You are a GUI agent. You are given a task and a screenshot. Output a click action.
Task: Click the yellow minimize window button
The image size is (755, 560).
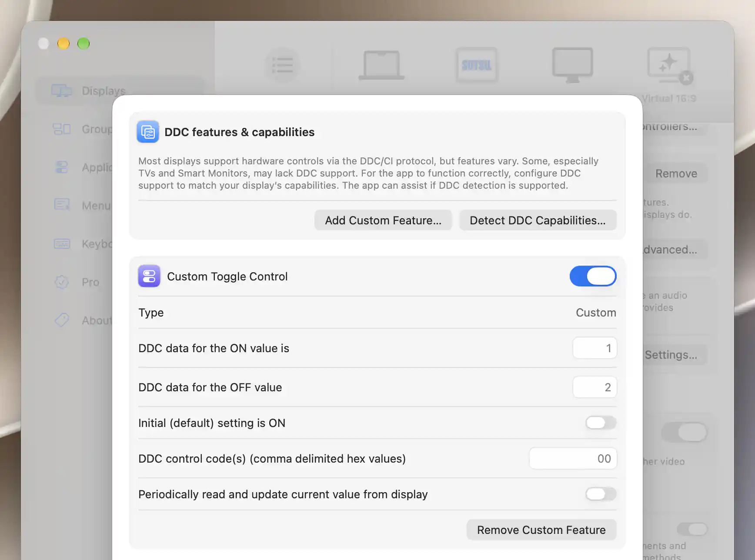[63, 43]
